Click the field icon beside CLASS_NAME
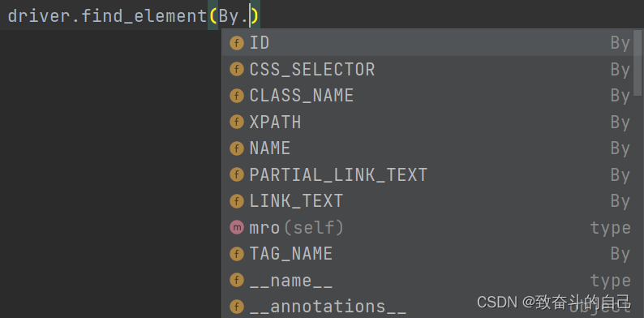This screenshot has height=318, width=644. [237, 96]
